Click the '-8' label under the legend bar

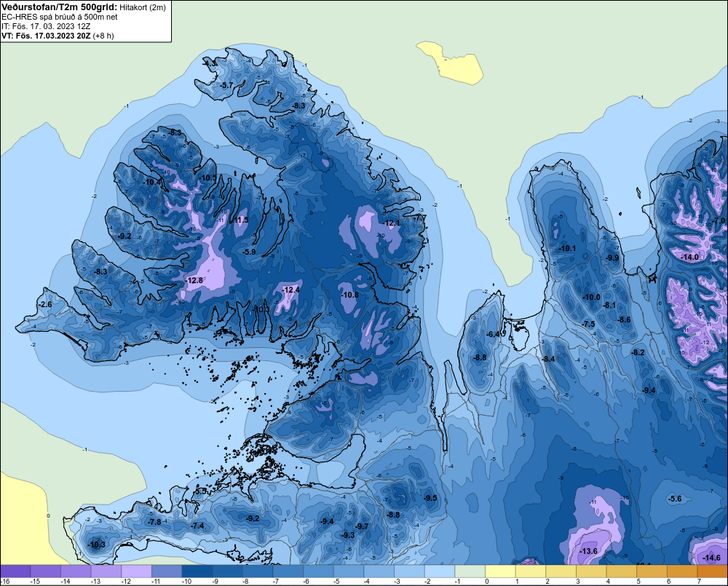pyautogui.click(x=247, y=582)
